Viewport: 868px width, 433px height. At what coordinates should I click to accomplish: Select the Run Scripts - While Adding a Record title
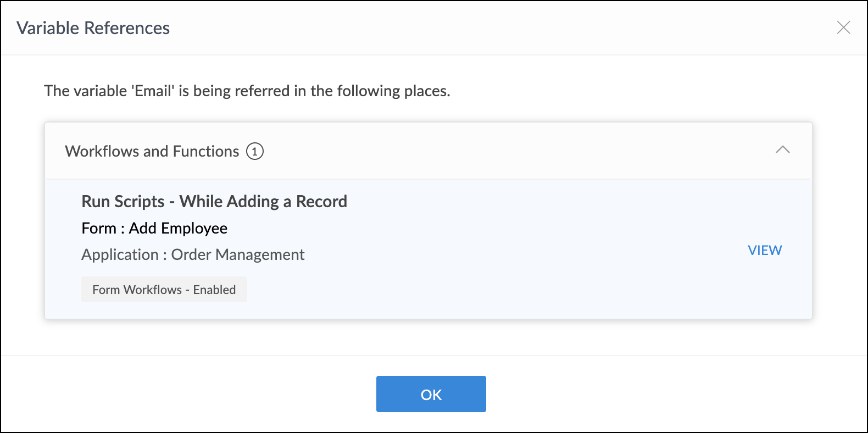pos(214,202)
